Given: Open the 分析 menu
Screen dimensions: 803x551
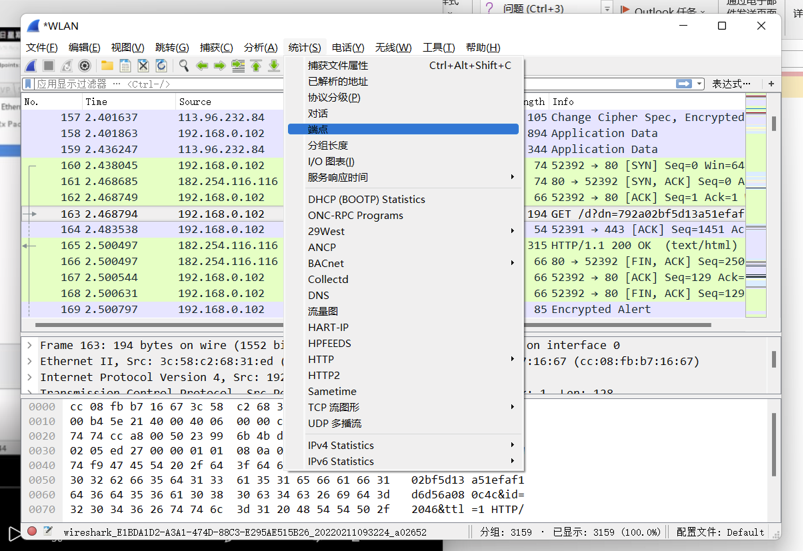Looking at the screenshot, I should coord(261,48).
